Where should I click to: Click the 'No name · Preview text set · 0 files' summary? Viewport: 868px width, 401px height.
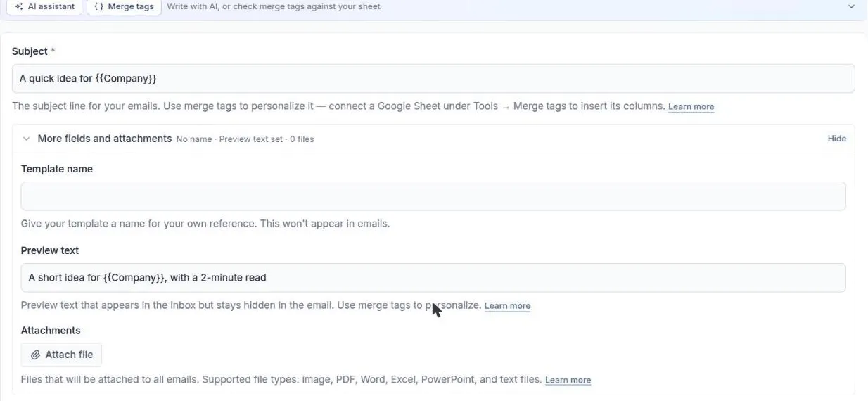coord(245,139)
